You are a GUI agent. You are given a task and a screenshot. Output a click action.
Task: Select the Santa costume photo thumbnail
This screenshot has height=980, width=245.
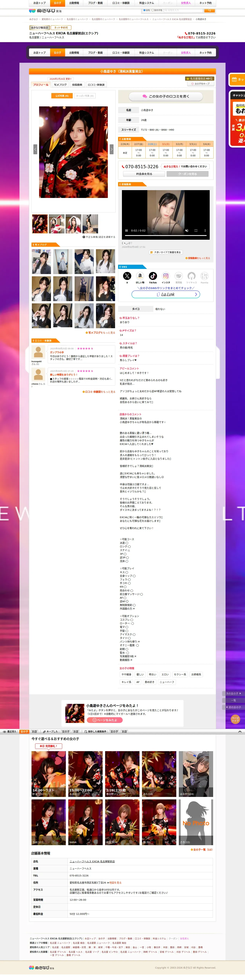56,224
